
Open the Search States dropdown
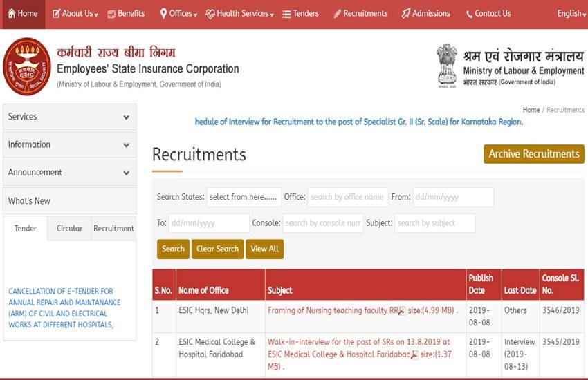point(244,197)
